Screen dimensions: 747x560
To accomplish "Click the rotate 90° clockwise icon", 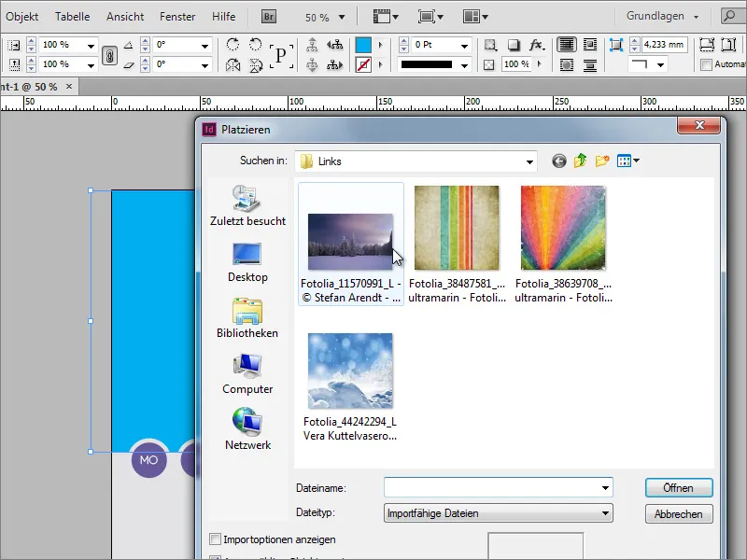I will coord(233,44).
